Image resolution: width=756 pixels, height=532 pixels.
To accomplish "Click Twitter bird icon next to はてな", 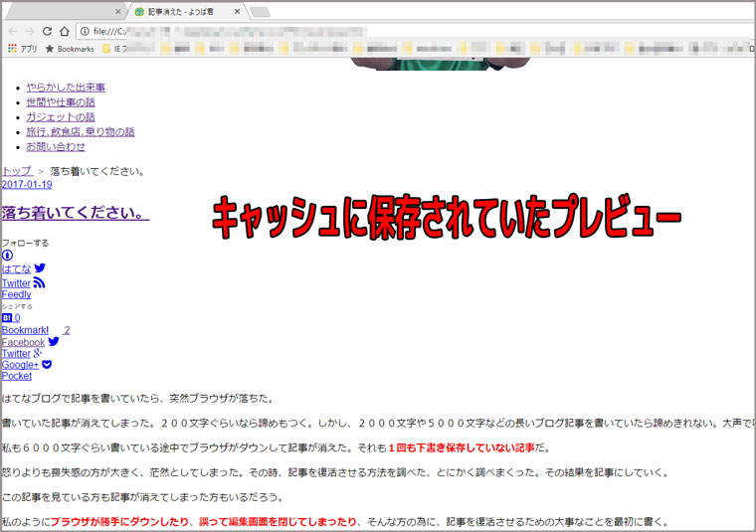I will pos(40,267).
